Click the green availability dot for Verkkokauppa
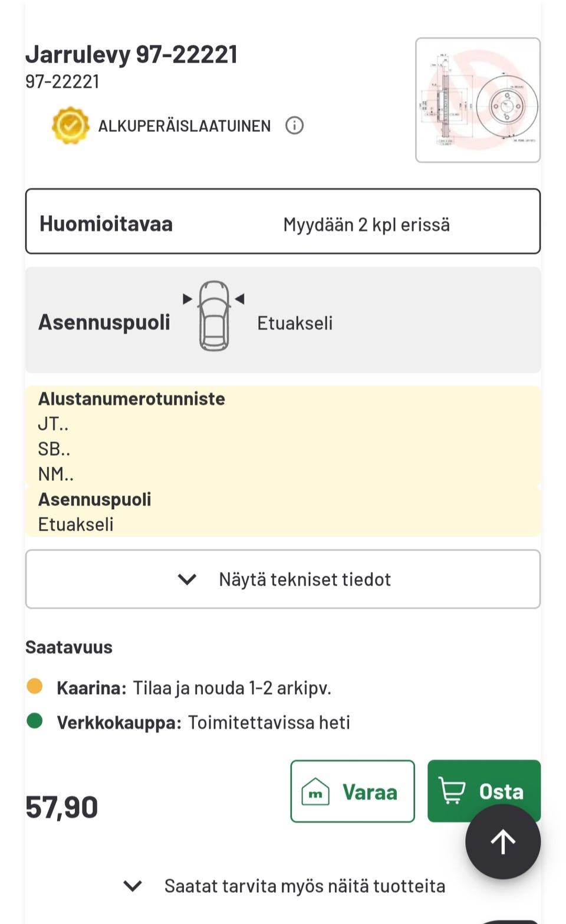Viewport: 566px width, 924px height. (x=34, y=720)
